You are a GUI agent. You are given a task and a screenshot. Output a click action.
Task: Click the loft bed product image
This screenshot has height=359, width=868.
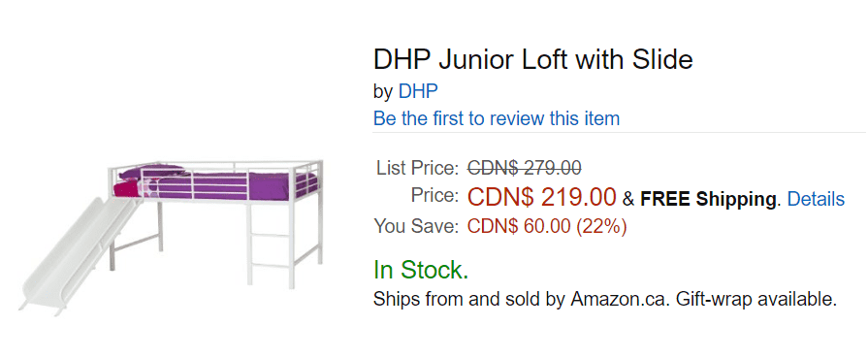point(171,238)
